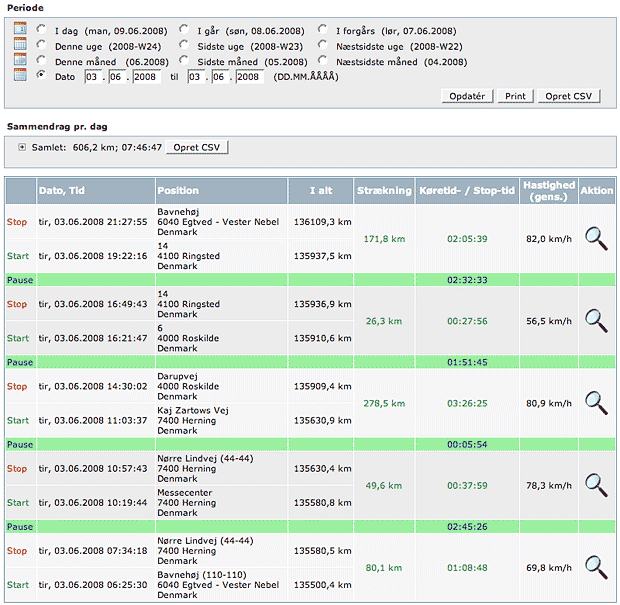Click the calendar icon beside Denne måned

20,59
